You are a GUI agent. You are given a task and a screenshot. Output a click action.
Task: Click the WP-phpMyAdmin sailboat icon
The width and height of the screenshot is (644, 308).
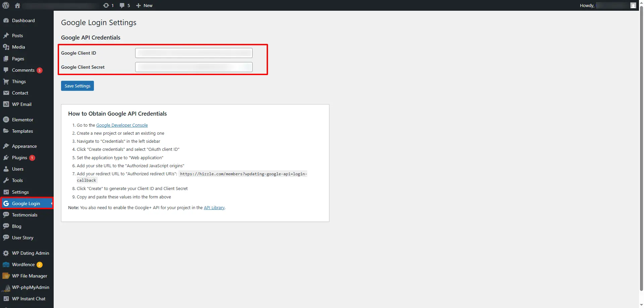(x=6, y=288)
